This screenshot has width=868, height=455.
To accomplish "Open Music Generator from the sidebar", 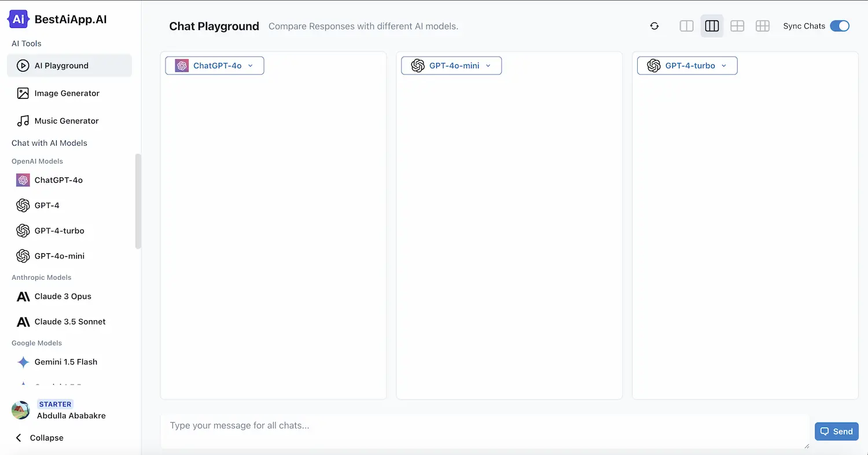I will click(x=69, y=121).
